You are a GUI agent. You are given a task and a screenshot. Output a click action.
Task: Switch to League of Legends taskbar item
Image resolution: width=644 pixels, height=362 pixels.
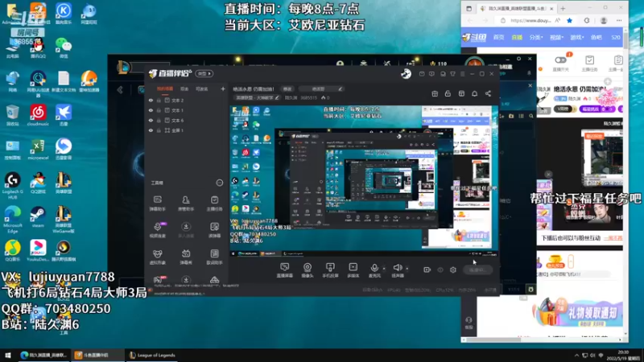(x=152, y=356)
